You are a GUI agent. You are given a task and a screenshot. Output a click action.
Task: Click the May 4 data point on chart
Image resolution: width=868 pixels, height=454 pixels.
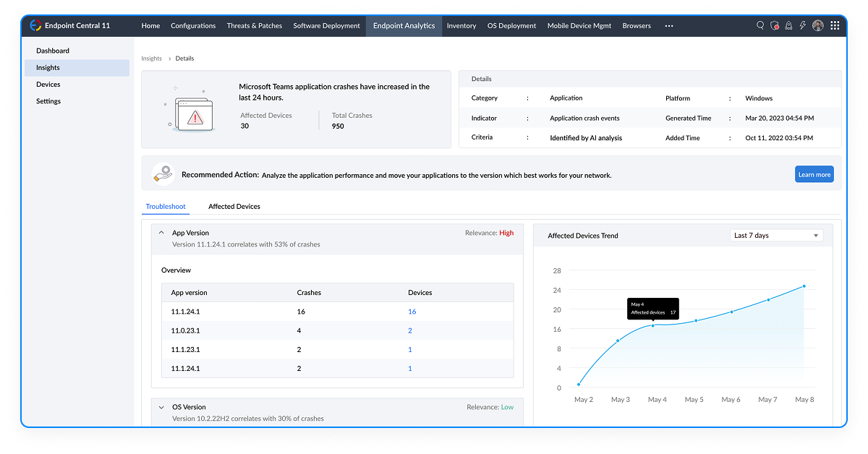pos(653,325)
